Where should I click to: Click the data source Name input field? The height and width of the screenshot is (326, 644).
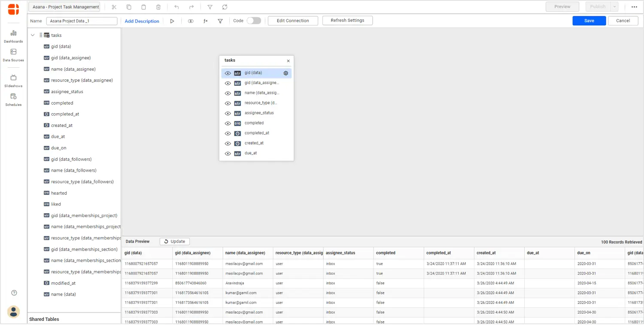82,21
